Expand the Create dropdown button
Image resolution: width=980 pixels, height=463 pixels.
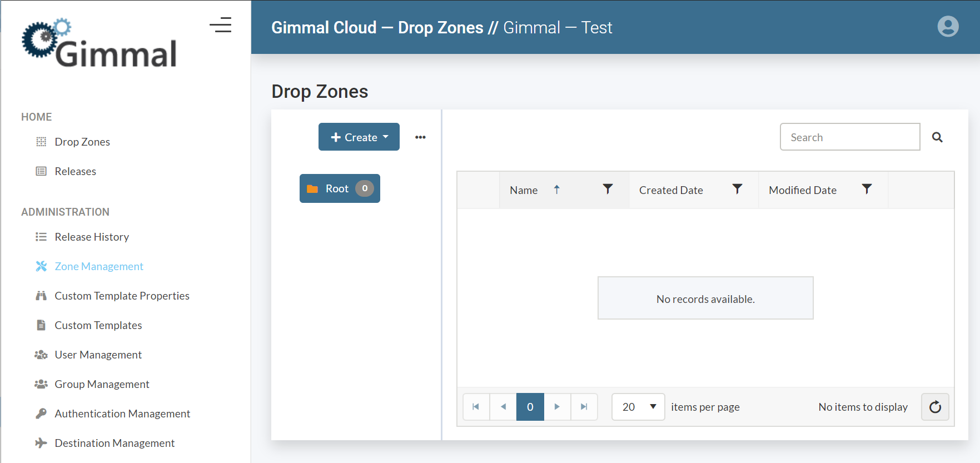tap(359, 137)
